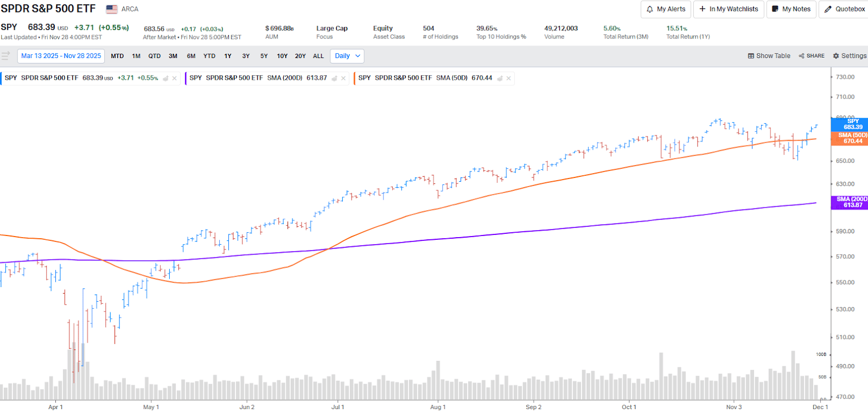Toggle the sidebar collapse arrow icon

(6, 55)
